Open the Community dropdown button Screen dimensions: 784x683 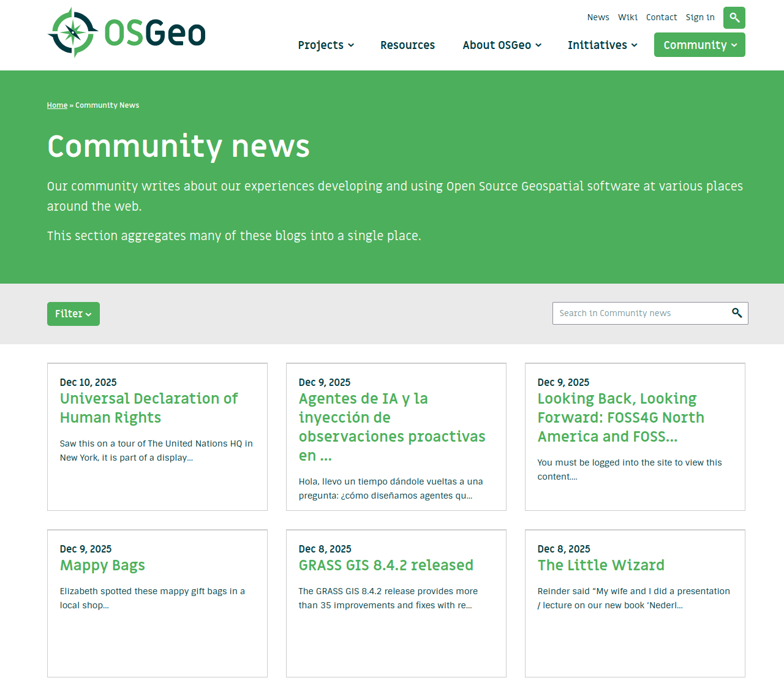699,45
